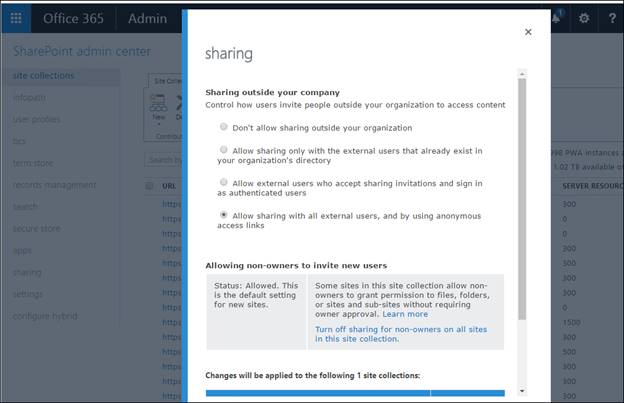This screenshot has width=624, height=403.
Task: Tick the select-all checkbox beside the URL header
Action: (150, 186)
